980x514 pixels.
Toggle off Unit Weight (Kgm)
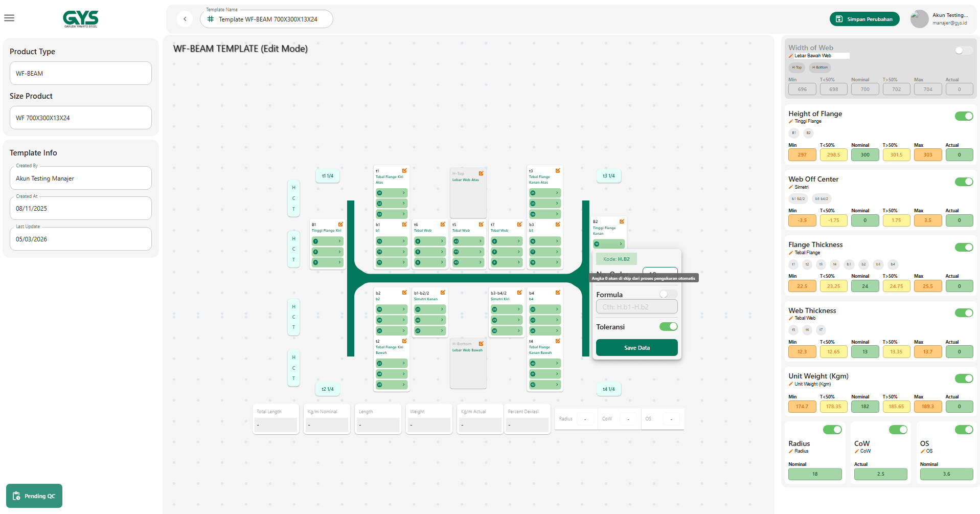(964, 378)
